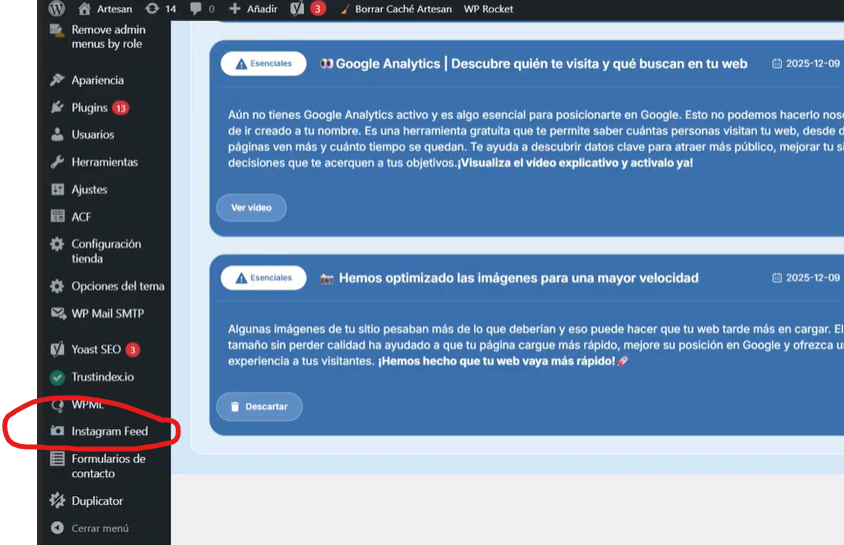This screenshot has height=545, width=844.
Task: Click the Trustindex.io green check icon
Action: pos(57,378)
